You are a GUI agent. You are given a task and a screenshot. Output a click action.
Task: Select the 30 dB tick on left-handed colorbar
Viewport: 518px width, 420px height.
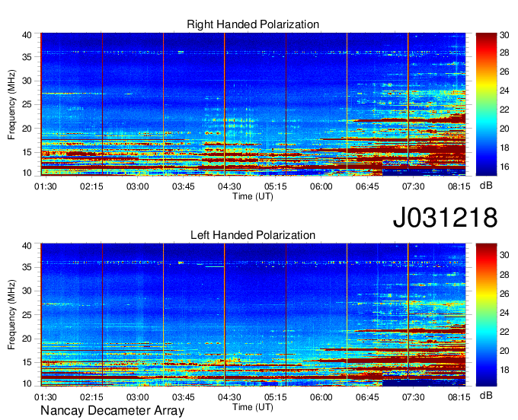(x=504, y=255)
